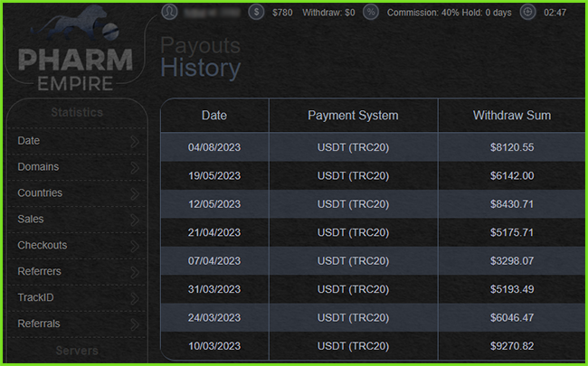Select the Statistics section header

pos(77,113)
